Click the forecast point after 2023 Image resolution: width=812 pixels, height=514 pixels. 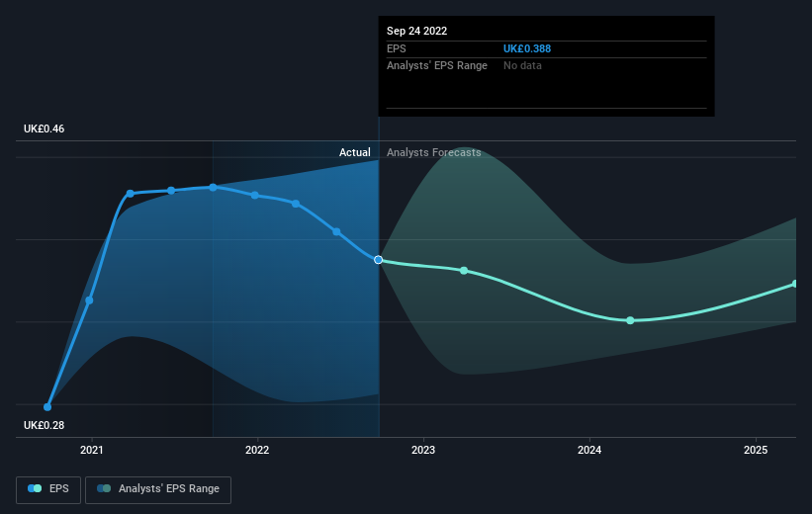point(464,271)
